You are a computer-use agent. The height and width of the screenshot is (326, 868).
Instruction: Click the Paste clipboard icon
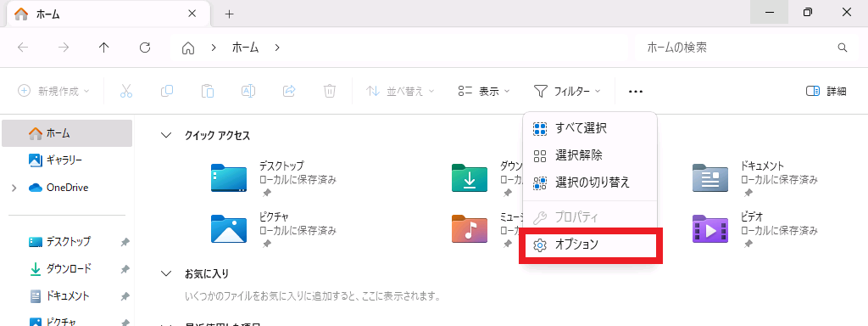[x=208, y=91]
